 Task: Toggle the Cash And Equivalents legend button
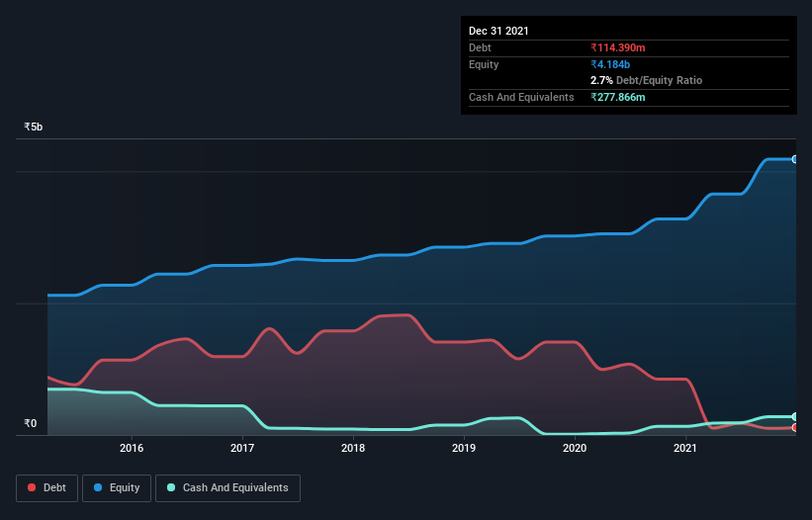pos(227,488)
